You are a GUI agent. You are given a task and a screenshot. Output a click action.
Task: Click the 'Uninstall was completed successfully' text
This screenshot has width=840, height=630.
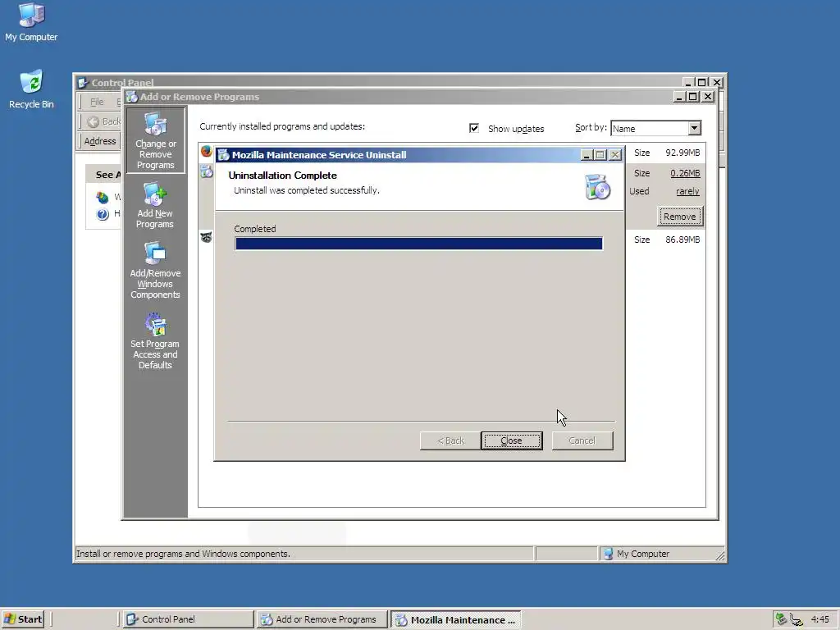click(x=307, y=190)
